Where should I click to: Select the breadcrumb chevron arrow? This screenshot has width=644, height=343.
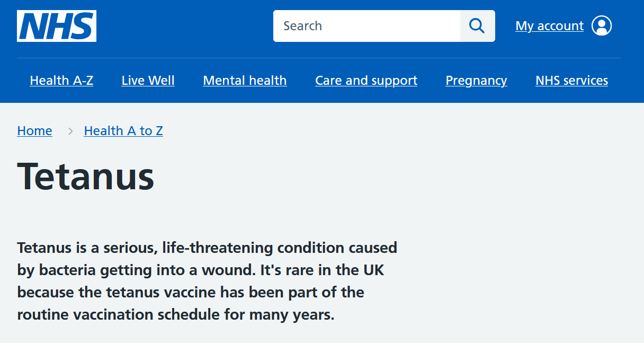tap(70, 131)
